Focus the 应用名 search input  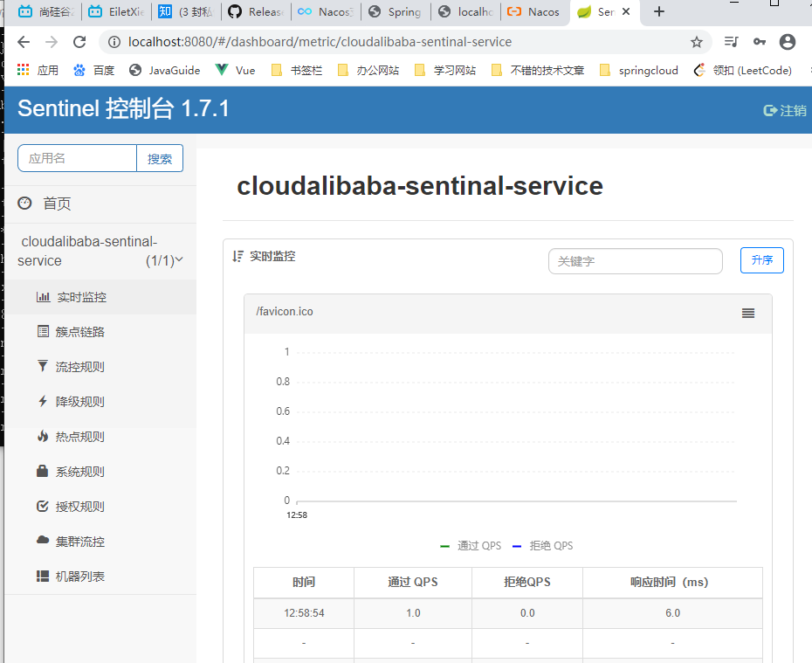77,158
